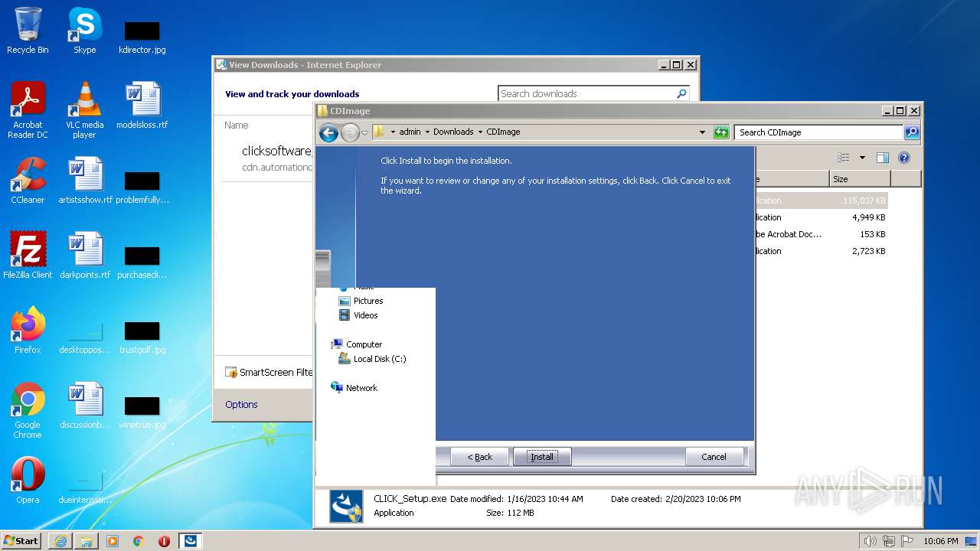The width and height of the screenshot is (980, 551).
Task: Open address bar history dropdown
Action: coord(702,132)
